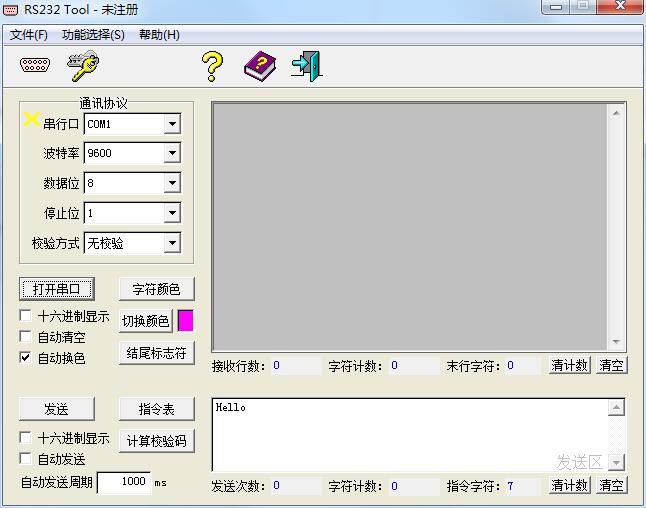646x508 pixels.
Task: Open the 帮助(H) menu
Action: tap(159, 35)
